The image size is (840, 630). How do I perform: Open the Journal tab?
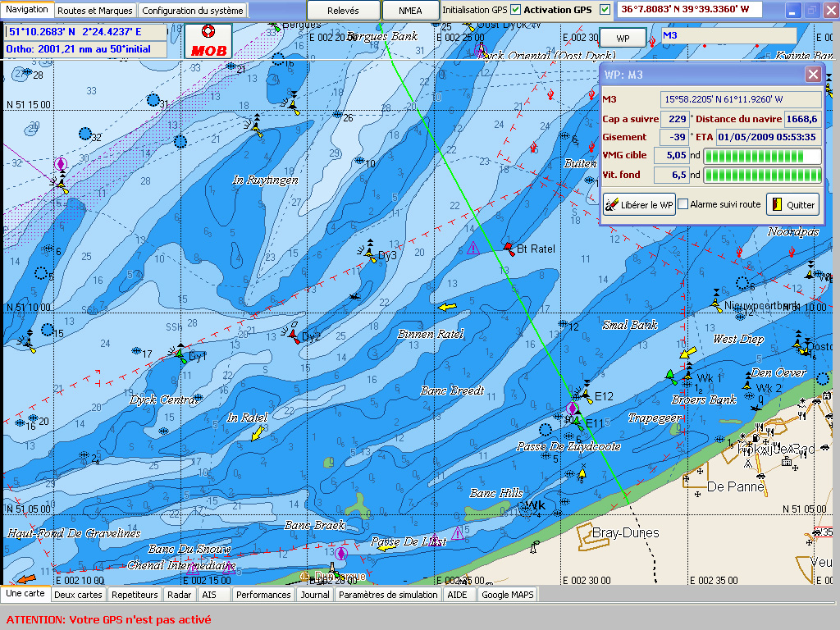coord(315,595)
